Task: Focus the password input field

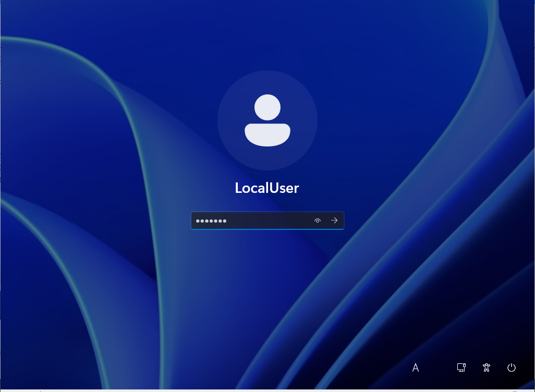Action: (x=267, y=220)
